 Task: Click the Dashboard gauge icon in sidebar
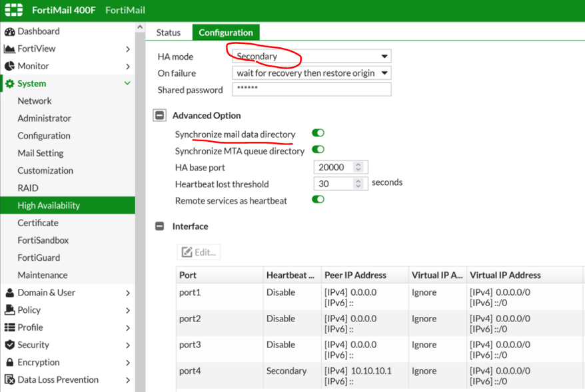[9, 31]
